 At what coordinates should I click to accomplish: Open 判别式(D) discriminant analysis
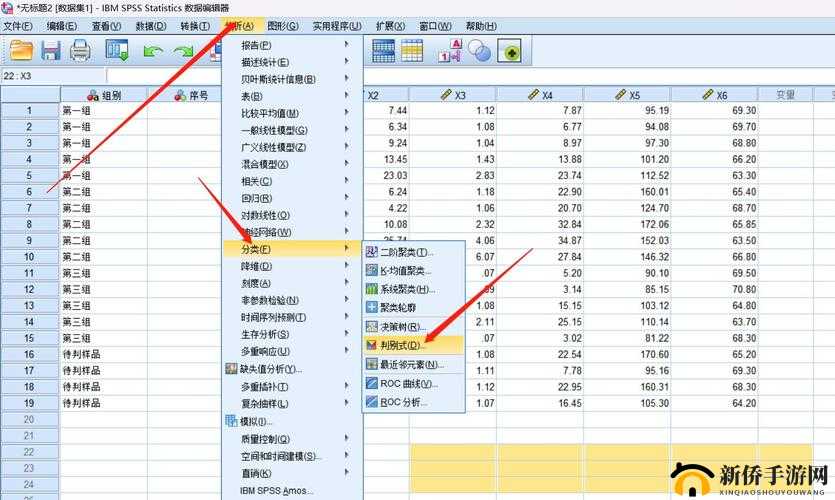[x=400, y=345]
